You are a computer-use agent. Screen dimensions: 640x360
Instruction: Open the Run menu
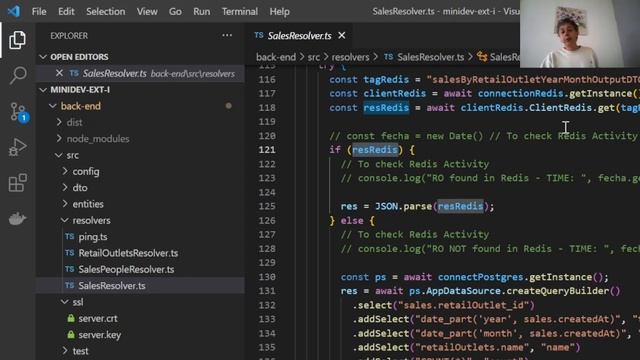[x=202, y=11]
